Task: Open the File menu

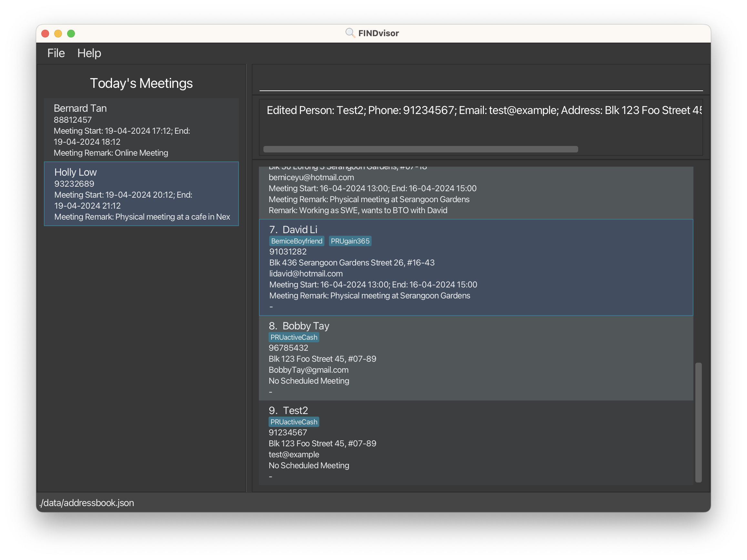Action: click(56, 53)
